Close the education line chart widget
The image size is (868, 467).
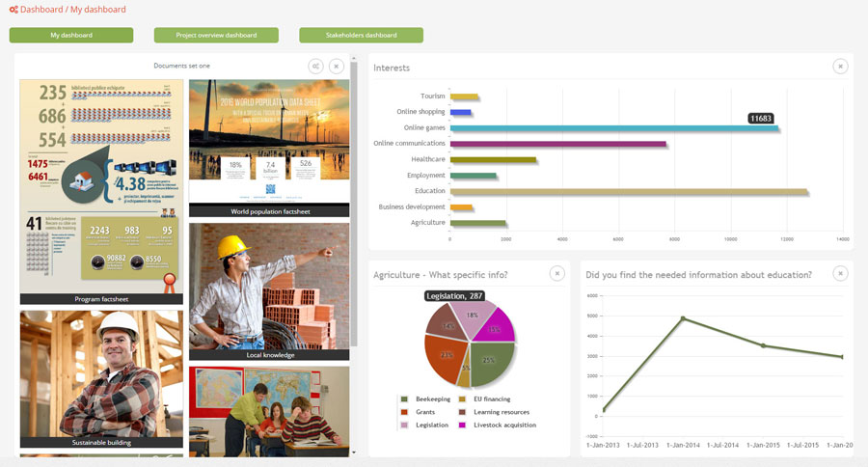pos(840,274)
